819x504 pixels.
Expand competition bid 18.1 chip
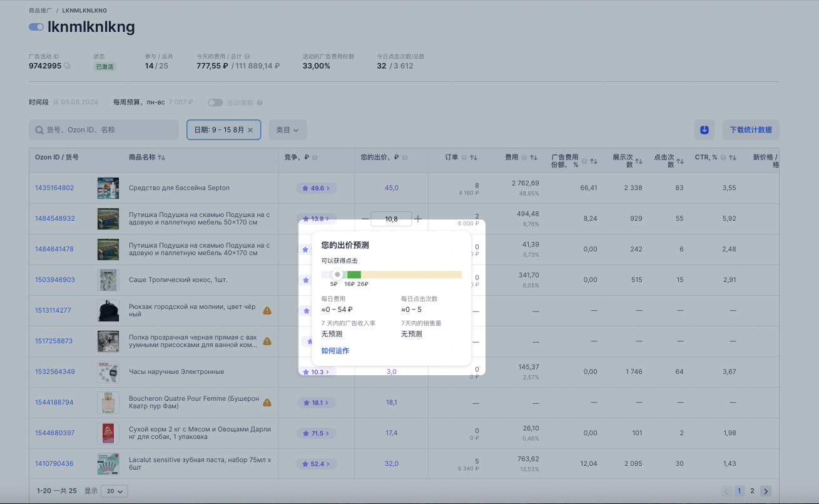click(x=317, y=402)
